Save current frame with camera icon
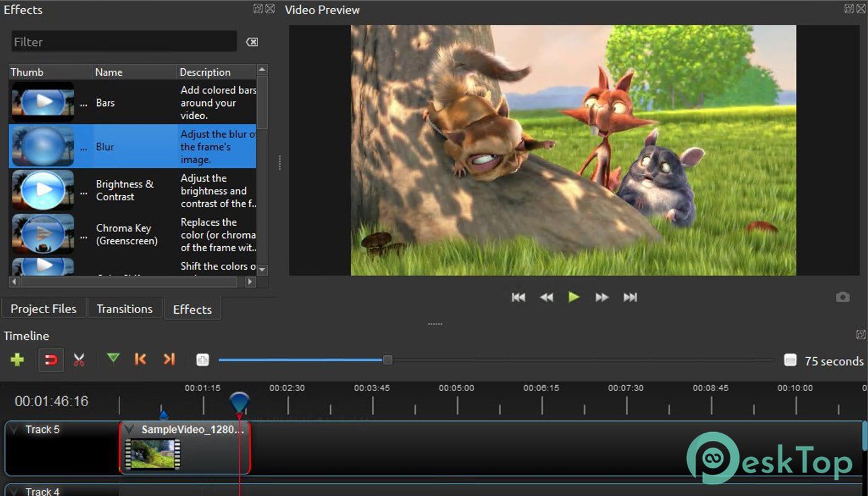The width and height of the screenshot is (868, 496). tap(842, 298)
